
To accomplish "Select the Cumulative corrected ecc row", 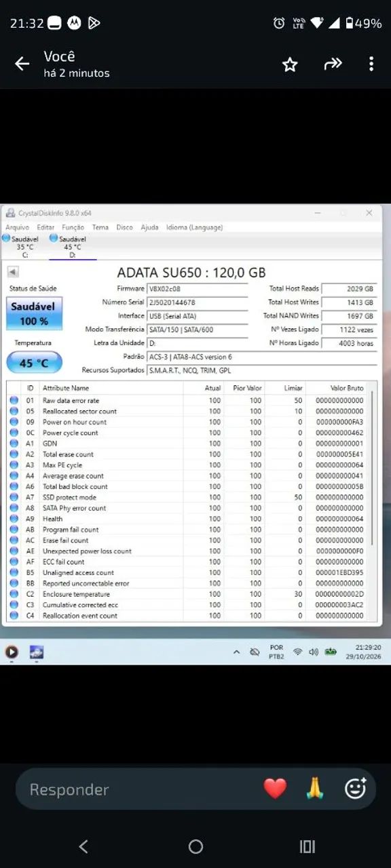I will (187, 605).
